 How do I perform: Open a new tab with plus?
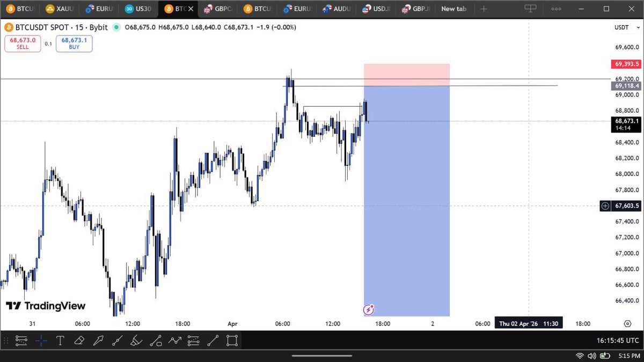pos(484,9)
